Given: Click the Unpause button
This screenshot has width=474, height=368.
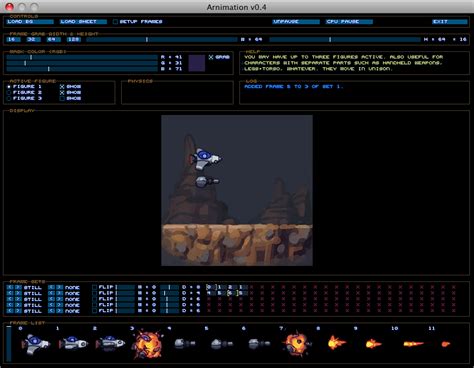Looking at the screenshot, I should (296, 22).
